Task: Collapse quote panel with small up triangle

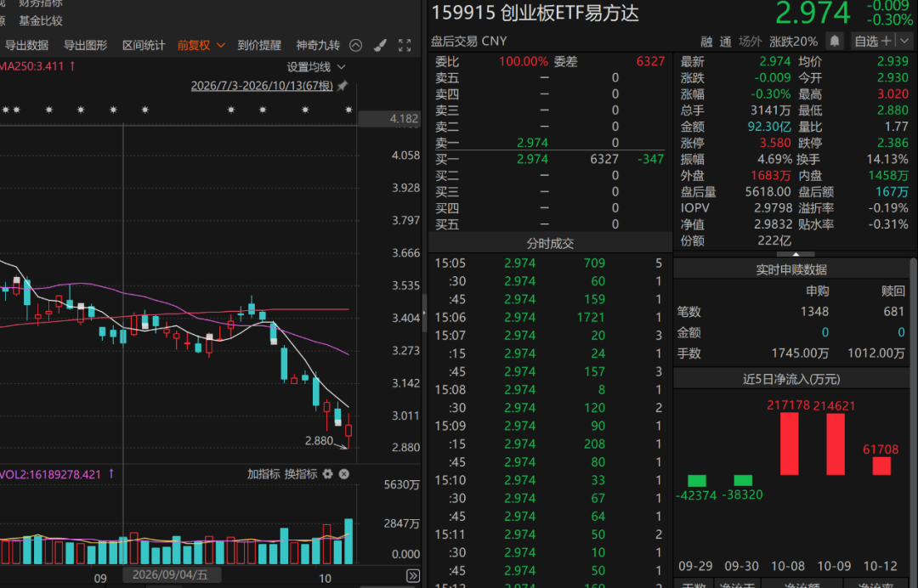Action: (796, 255)
